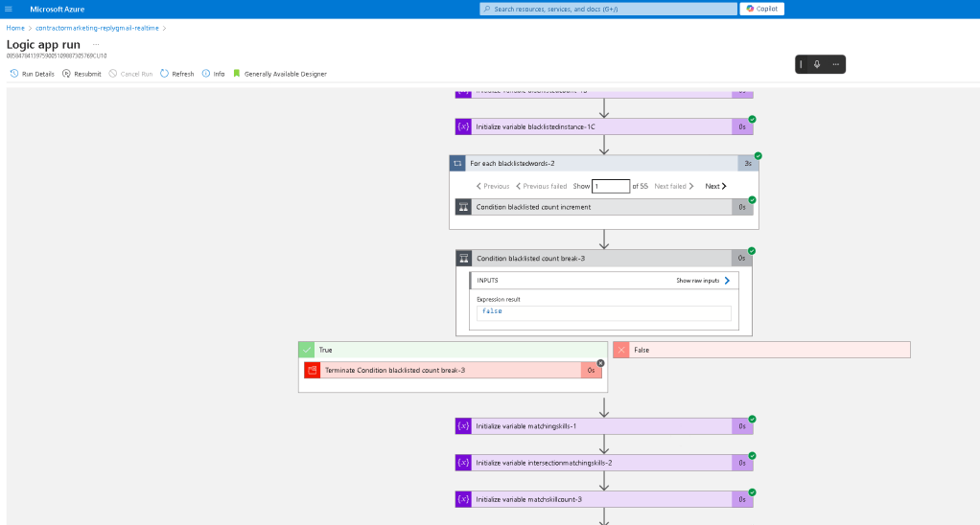Focus the Search resources search box
980x525 pixels.
608,9
